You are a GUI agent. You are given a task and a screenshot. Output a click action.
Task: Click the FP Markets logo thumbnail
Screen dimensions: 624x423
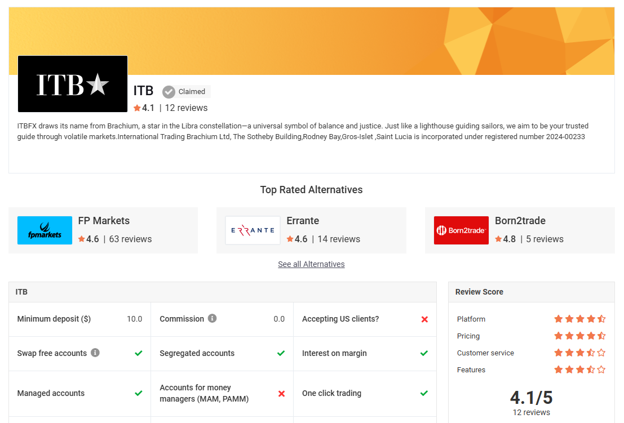[45, 230]
